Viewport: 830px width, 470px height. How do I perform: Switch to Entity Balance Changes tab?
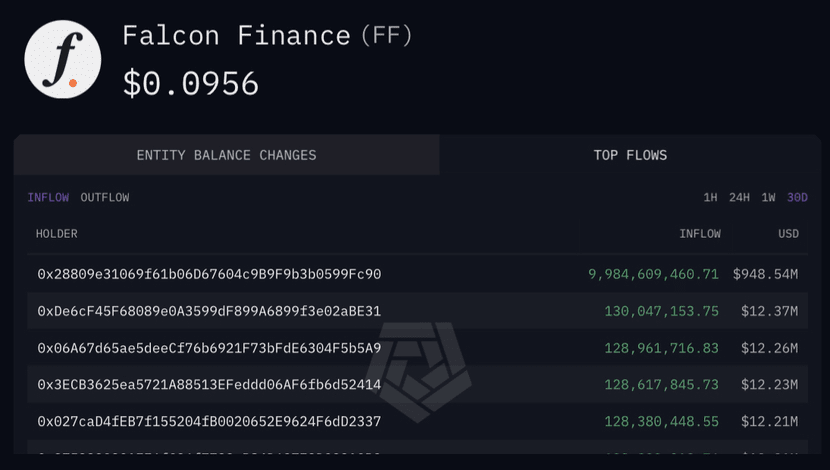pos(226,155)
